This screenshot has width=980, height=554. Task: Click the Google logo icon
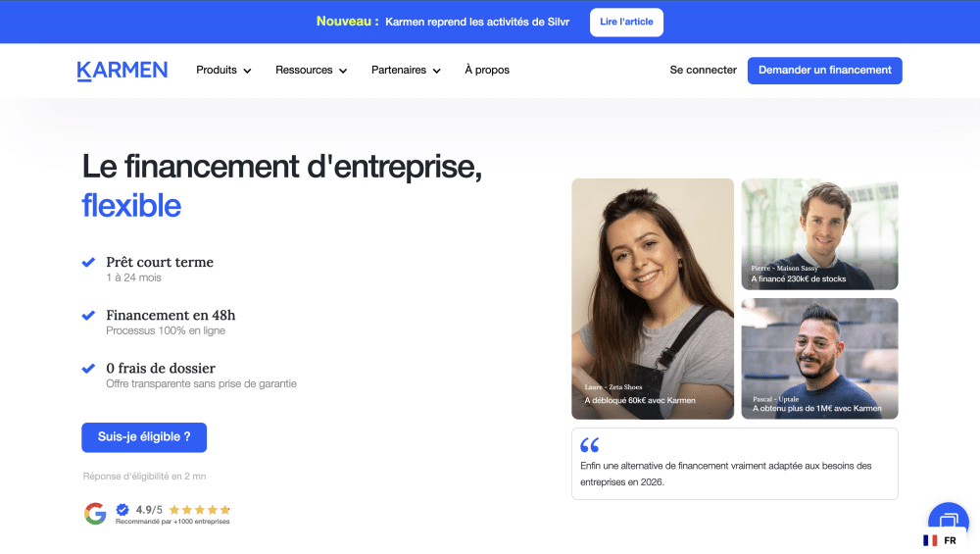coord(95,514)
